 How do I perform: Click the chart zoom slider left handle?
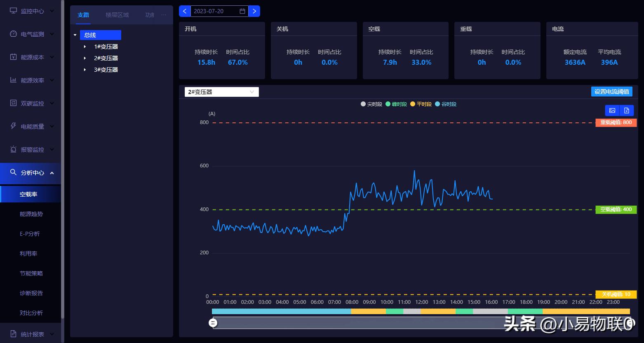pos(213,323)
